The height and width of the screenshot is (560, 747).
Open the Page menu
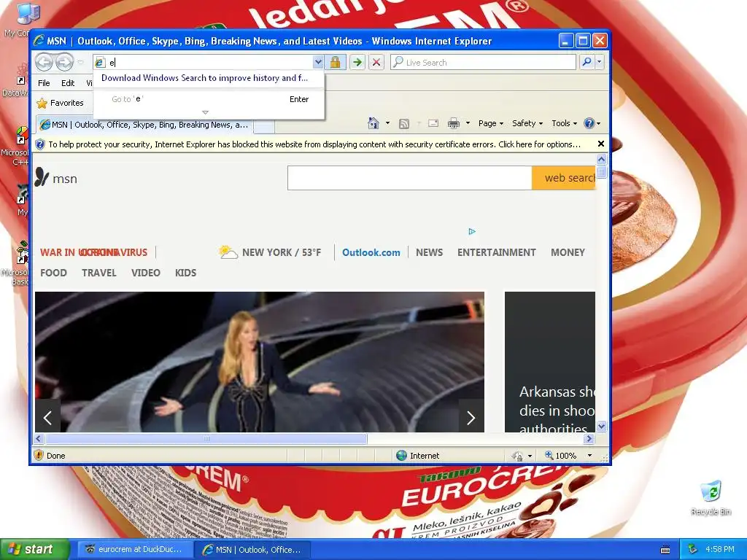pyautogui.click(x=491, y=123)
